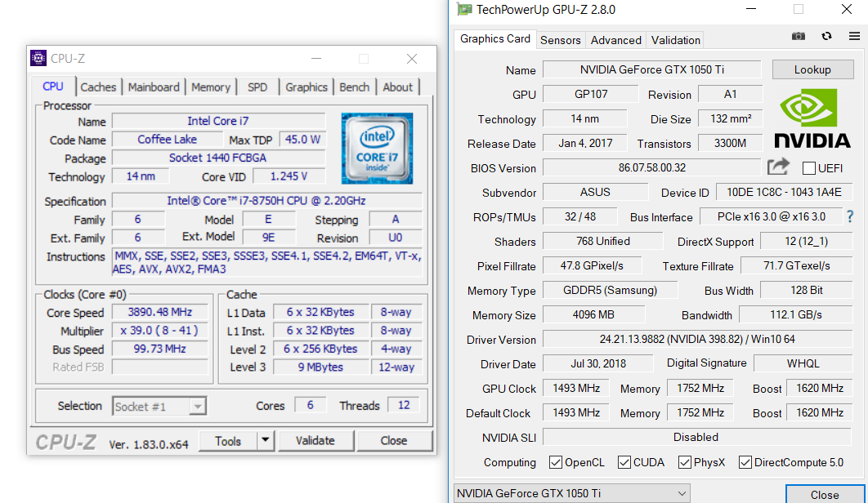Click the Bus Interface question mark help
This screenshot has width=868, height=503.
850,216
